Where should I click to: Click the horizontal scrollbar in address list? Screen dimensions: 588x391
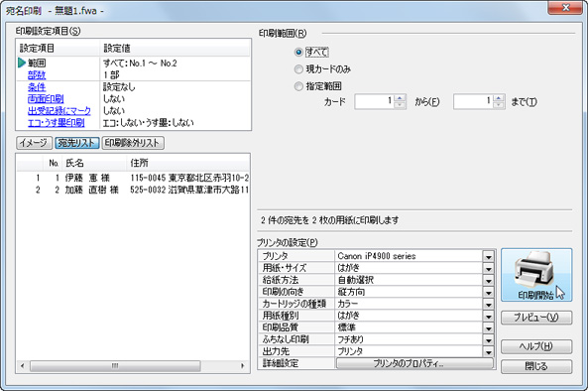pos(115,366)
